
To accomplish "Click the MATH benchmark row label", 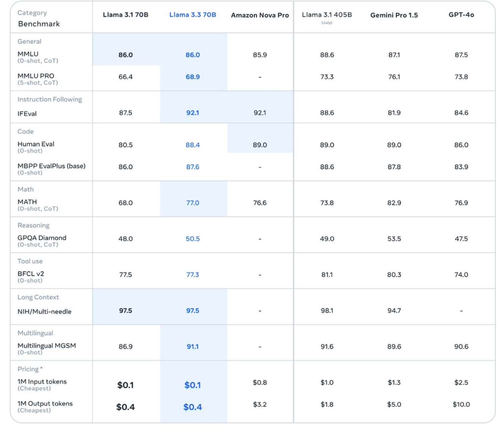I will coord(27,202).
